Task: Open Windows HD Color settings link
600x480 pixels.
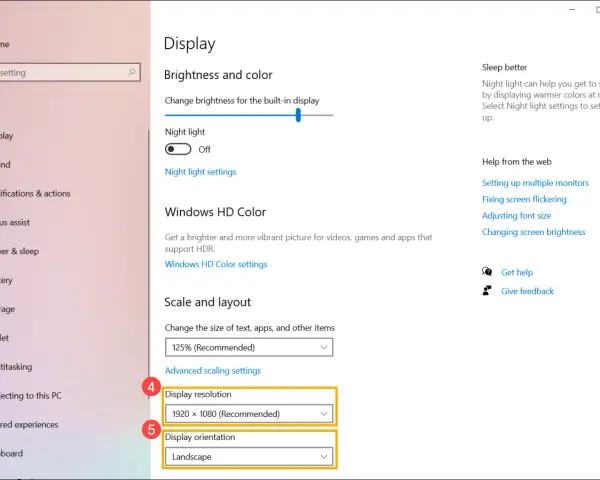Action: click(216, 264)
